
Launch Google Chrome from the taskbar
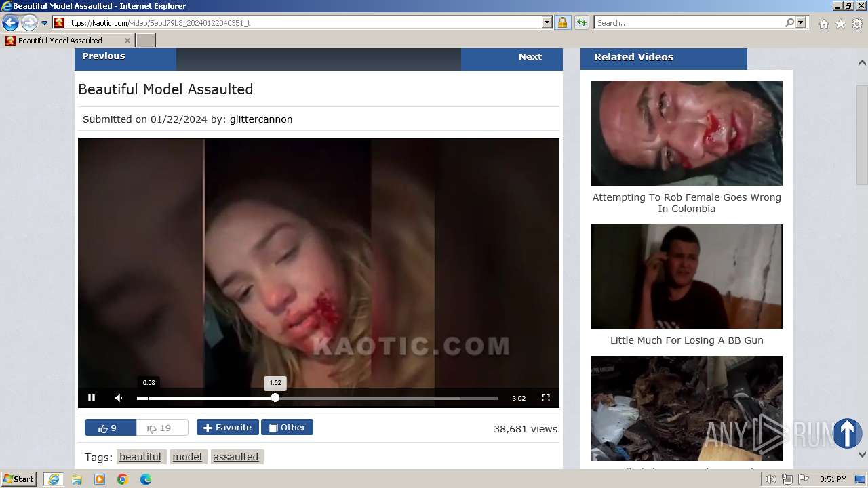click(x=123, y=479)
